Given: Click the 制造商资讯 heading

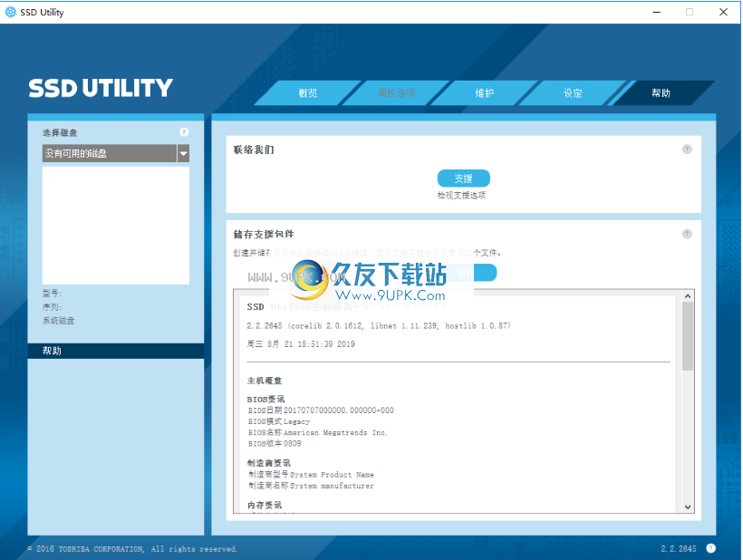Looking at the screenshot, I should point(269,463).
